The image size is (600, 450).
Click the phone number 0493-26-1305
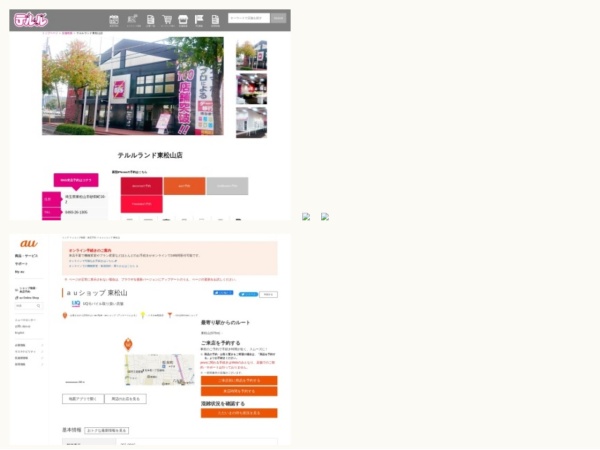pos(76,212)
